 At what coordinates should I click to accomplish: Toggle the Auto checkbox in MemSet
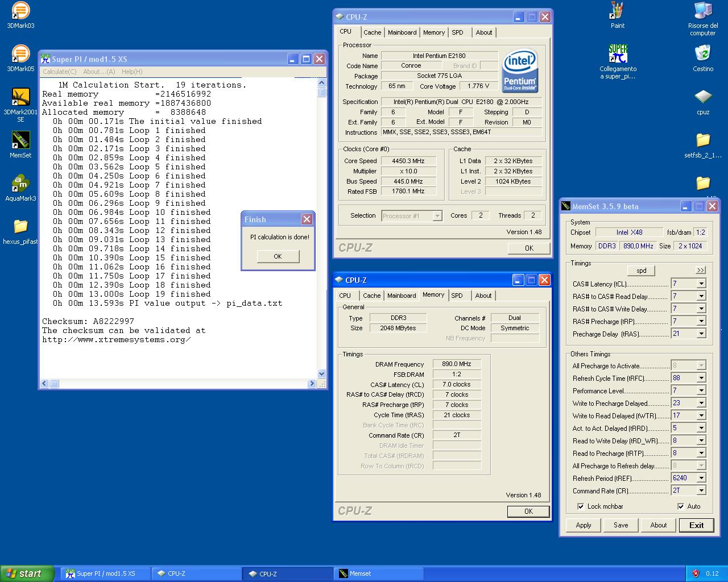(681, 506)
